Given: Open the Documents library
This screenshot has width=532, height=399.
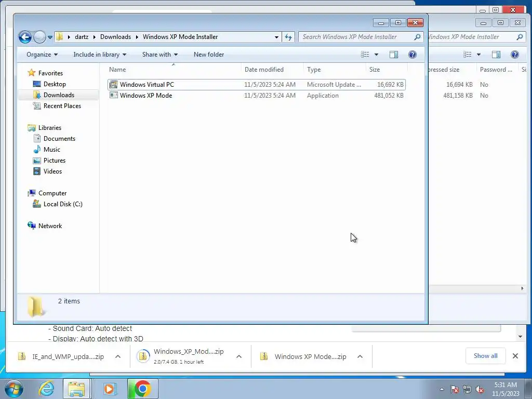Looking at the screenshot, I should point(59,138).
